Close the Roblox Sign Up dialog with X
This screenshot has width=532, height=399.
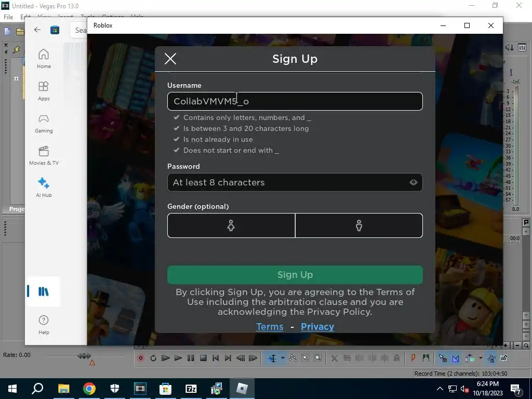170,59
